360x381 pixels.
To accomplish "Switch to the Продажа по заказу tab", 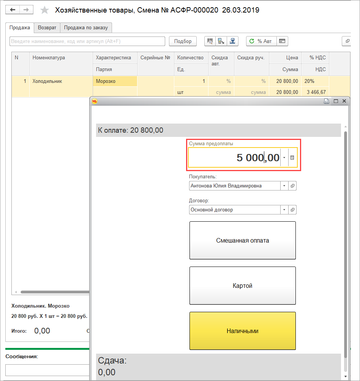I will click(86, 28).
